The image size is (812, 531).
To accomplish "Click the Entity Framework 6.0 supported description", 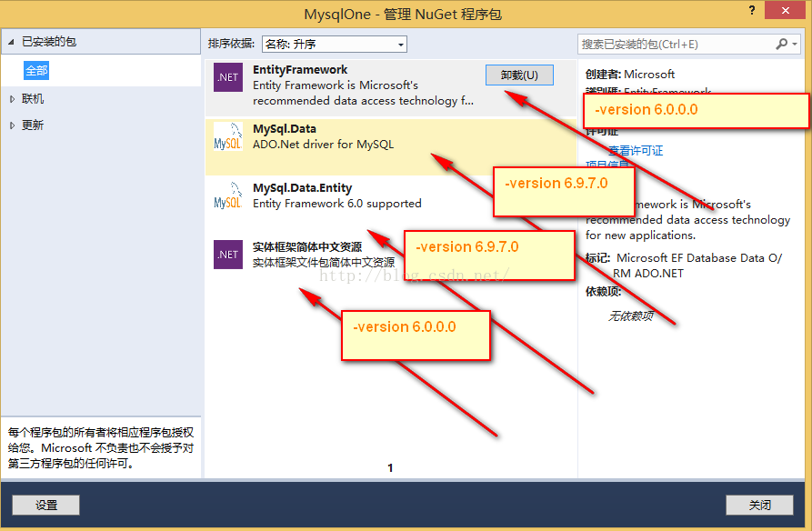I will click(337, 203).
